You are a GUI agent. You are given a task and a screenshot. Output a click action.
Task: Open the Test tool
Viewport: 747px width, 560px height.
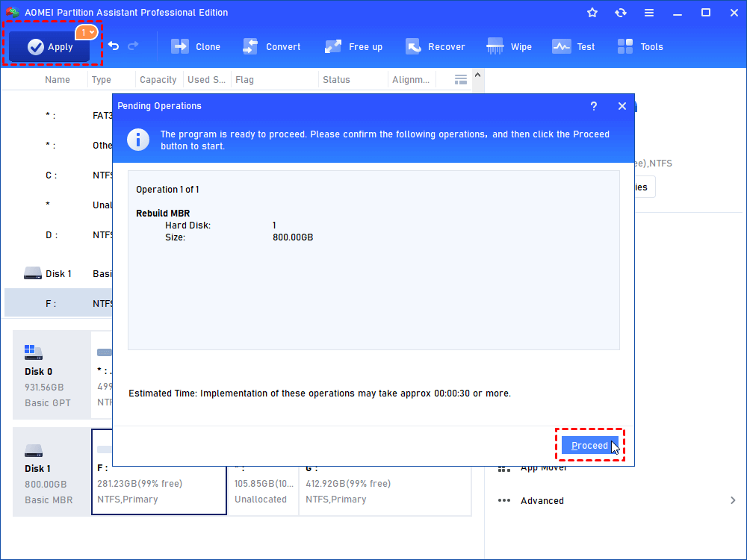click(574, 46)
